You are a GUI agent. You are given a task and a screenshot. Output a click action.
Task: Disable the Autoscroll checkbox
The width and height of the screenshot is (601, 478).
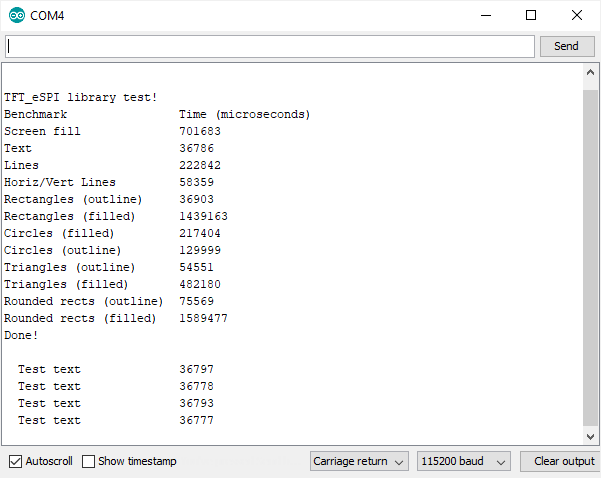coord(15,461)
